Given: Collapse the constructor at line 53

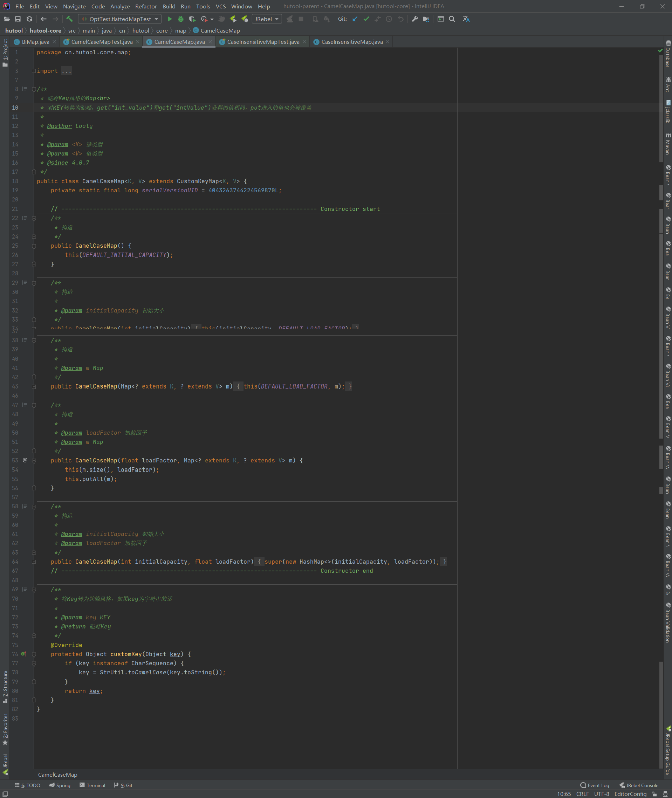Looking at the screenshot, I should click(34, 461).
